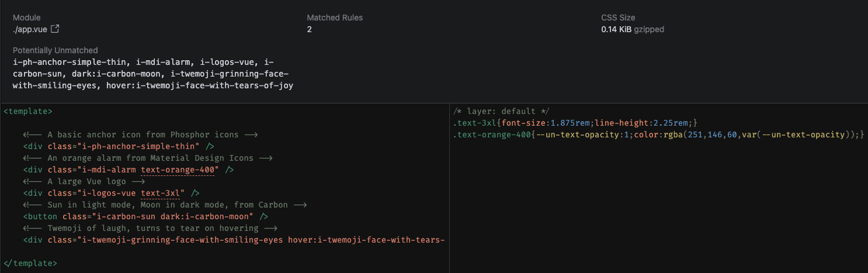This screenshot has width=868, height=273.
Task: Click the i-twemoji-grinning-face div code line
Action: 234,240
